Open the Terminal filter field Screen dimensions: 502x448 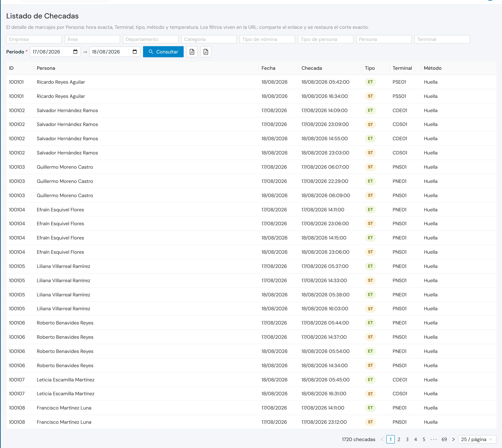coord(442,39)
